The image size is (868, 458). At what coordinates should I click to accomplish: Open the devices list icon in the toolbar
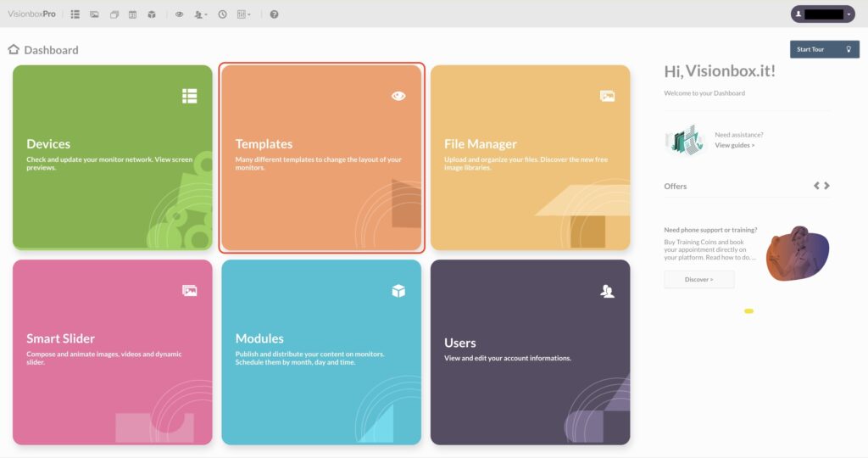click(75, 14)
